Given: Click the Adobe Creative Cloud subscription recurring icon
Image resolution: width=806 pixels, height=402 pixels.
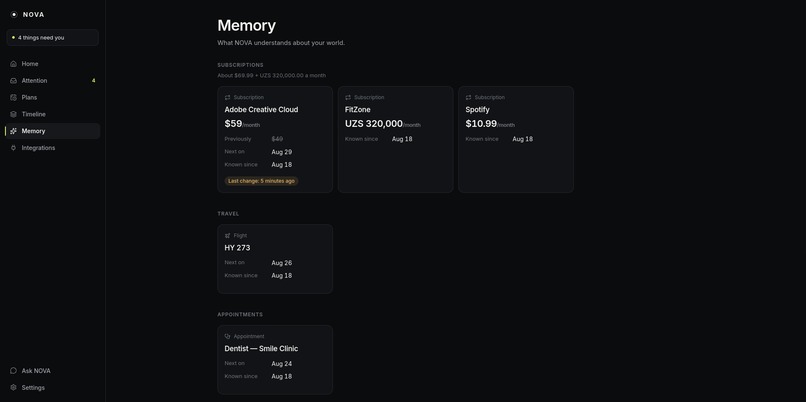Looking at the screenshot, I should (x=228, y=97).
